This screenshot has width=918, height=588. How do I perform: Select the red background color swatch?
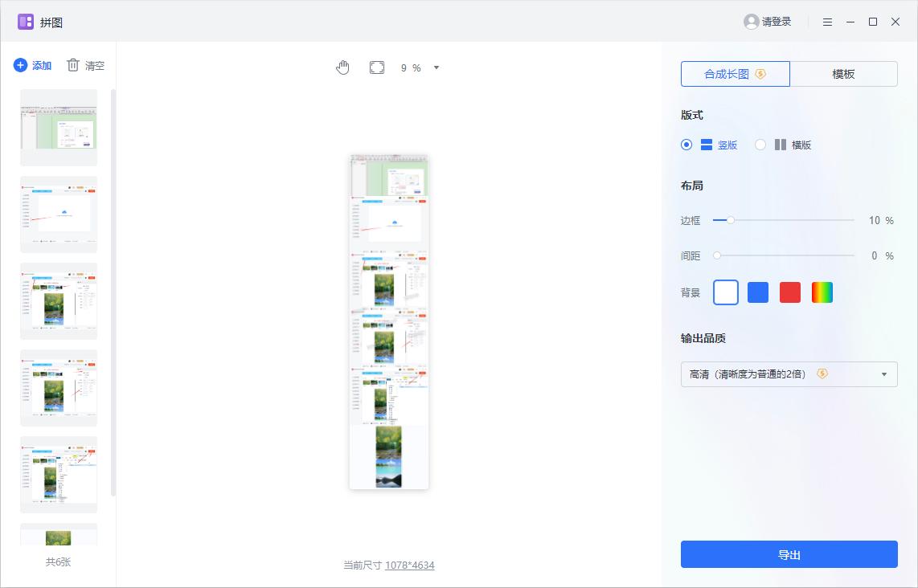click(x=789, y=292)
